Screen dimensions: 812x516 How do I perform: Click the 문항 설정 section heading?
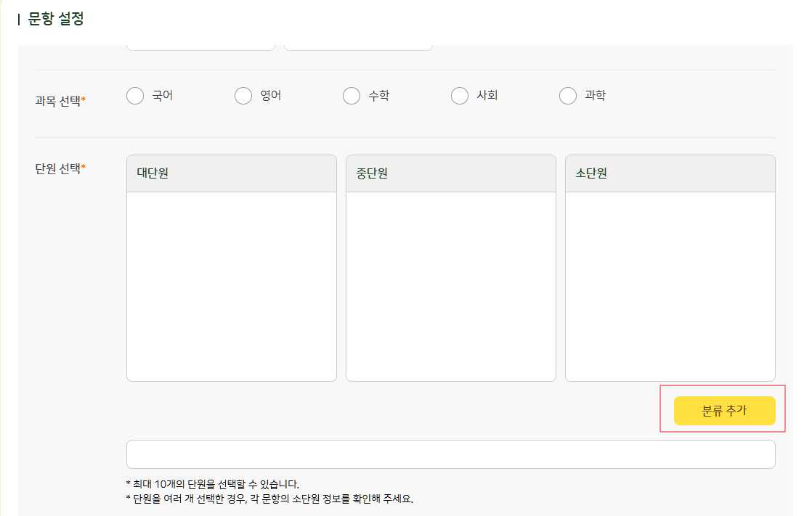56,19
